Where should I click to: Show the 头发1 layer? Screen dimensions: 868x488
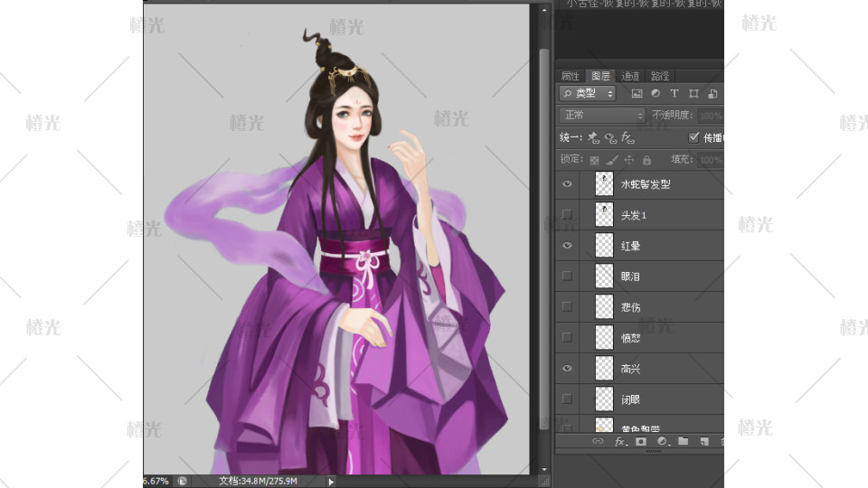[567, 215]
